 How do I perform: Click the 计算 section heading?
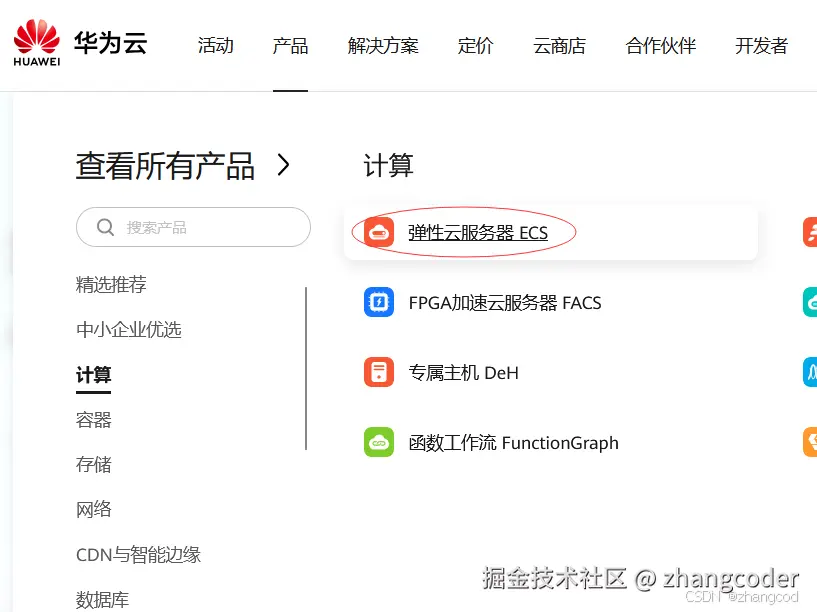(x=388, y=166)
